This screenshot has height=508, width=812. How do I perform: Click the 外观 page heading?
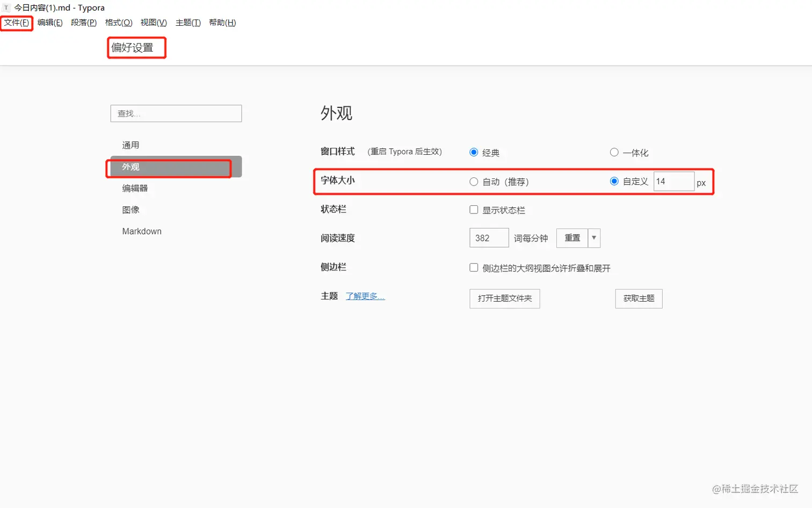[x=337, y=113]
